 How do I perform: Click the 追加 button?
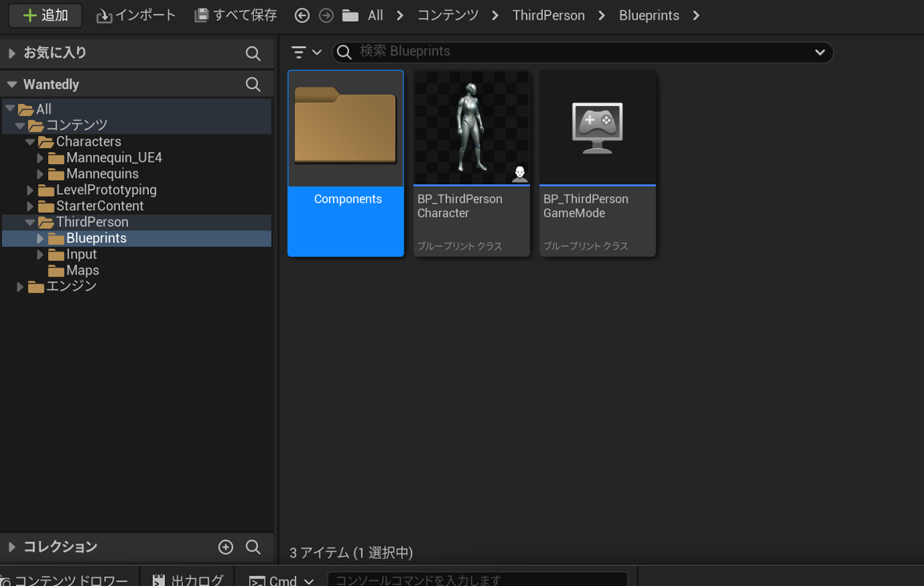(45, 15)
